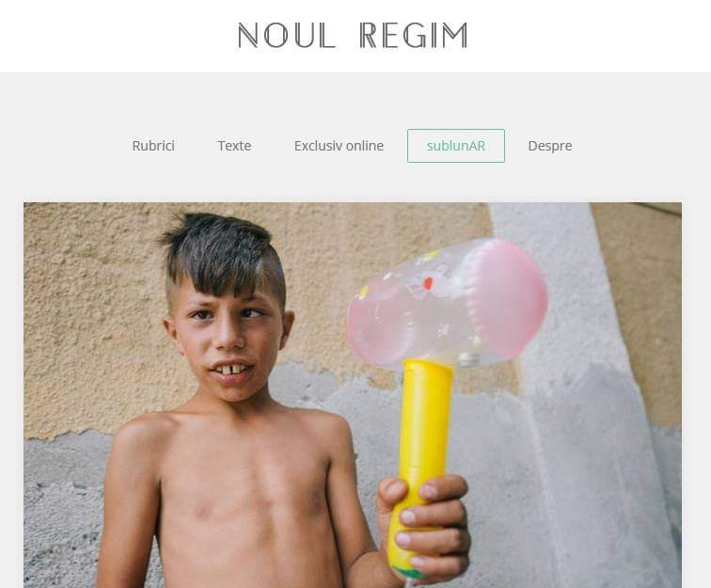Select the highlighted sublunAR tab
711x588 pixels.
[x=456, y=146]
